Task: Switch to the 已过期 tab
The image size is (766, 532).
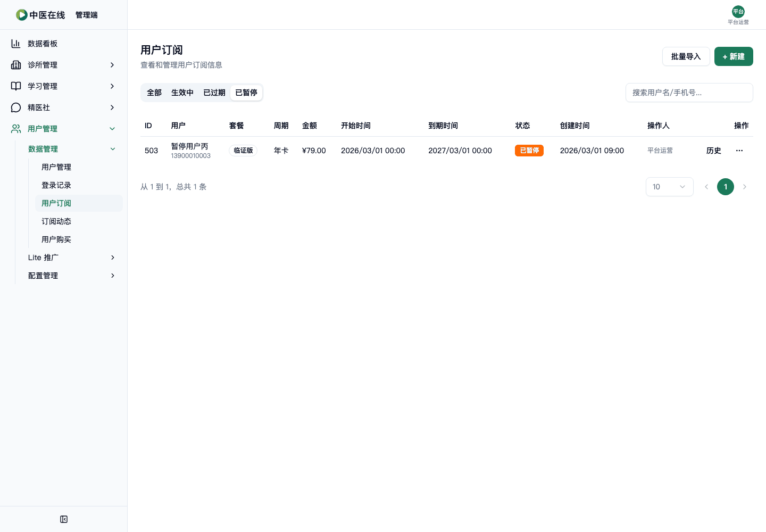Action: click(x=214, y=93)
